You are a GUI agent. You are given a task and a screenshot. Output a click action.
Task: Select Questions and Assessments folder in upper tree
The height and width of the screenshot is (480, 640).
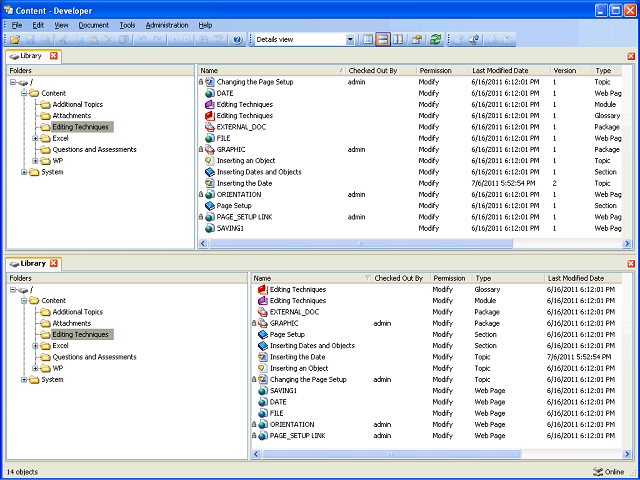(x=94, y=150)
